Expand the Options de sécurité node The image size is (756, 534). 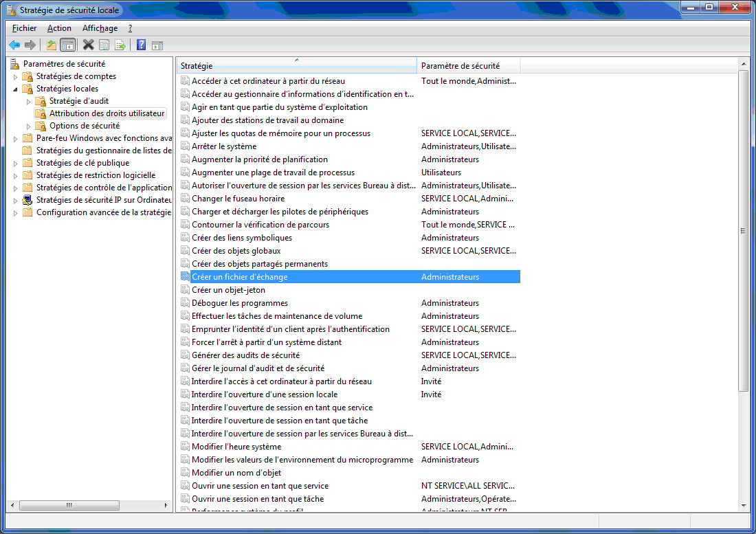click(29, 126)
